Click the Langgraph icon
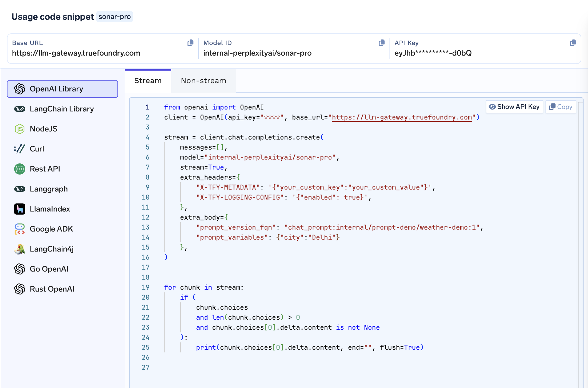The width and height of the screenshot is (588, 388). (x=20, y=189)
